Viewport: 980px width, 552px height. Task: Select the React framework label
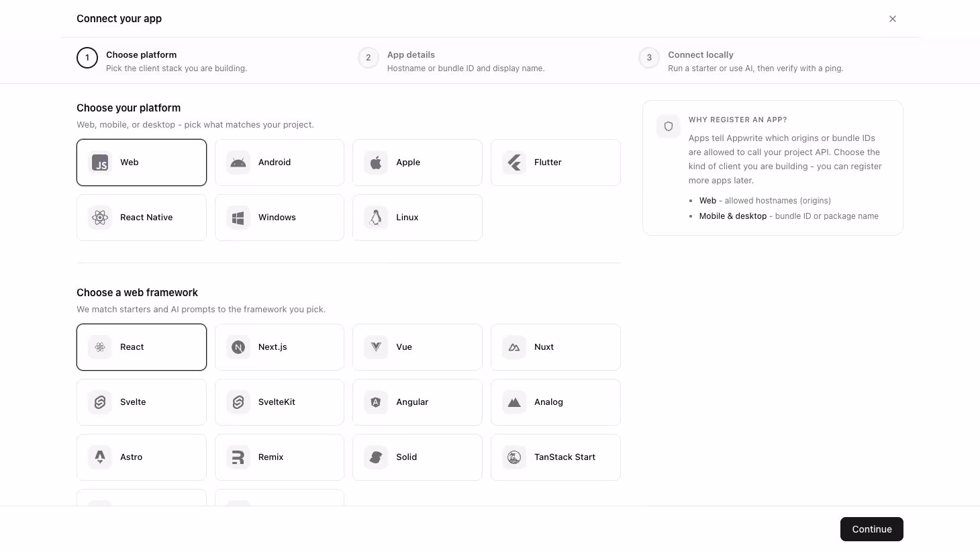(132, 347)
